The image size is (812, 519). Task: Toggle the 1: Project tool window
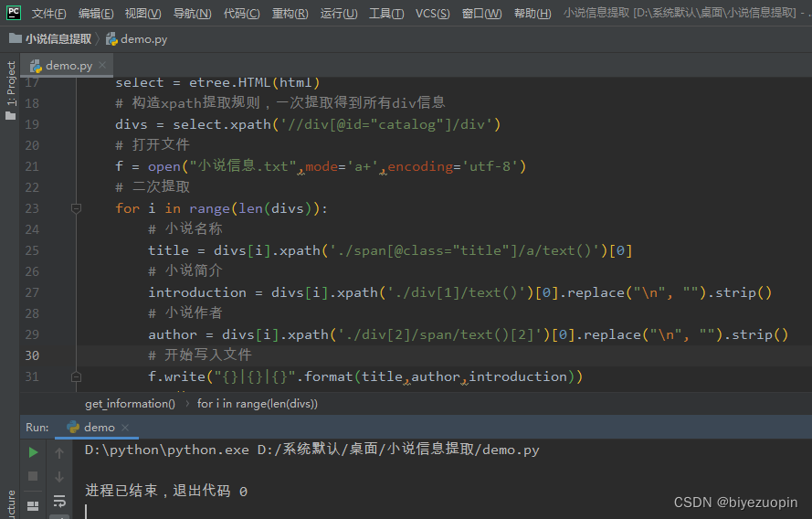point(11,83)
